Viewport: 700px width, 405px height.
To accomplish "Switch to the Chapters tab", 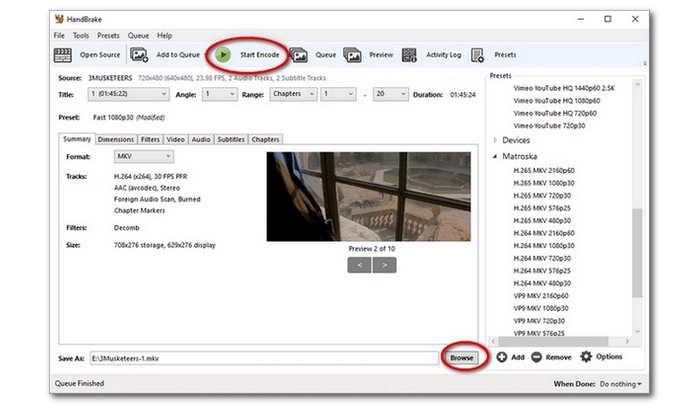I will [265, 139].
